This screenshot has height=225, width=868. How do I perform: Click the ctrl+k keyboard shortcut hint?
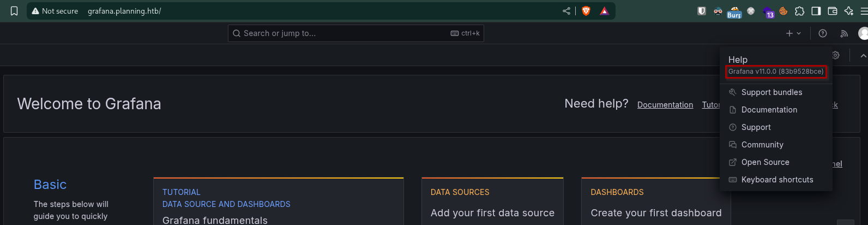tap(465, 33)
